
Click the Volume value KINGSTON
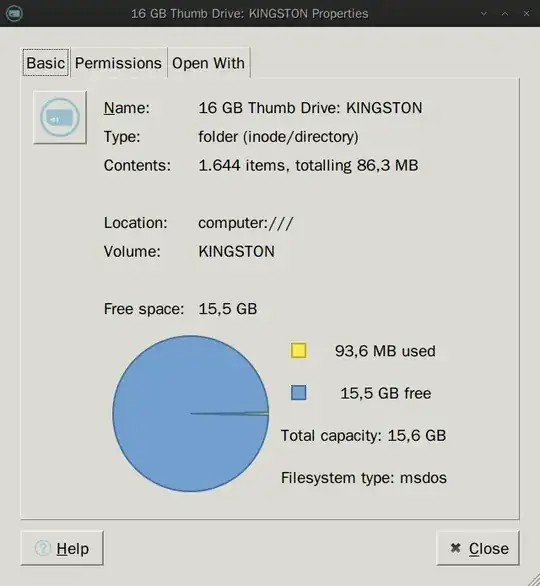click(x=237, y=252)
